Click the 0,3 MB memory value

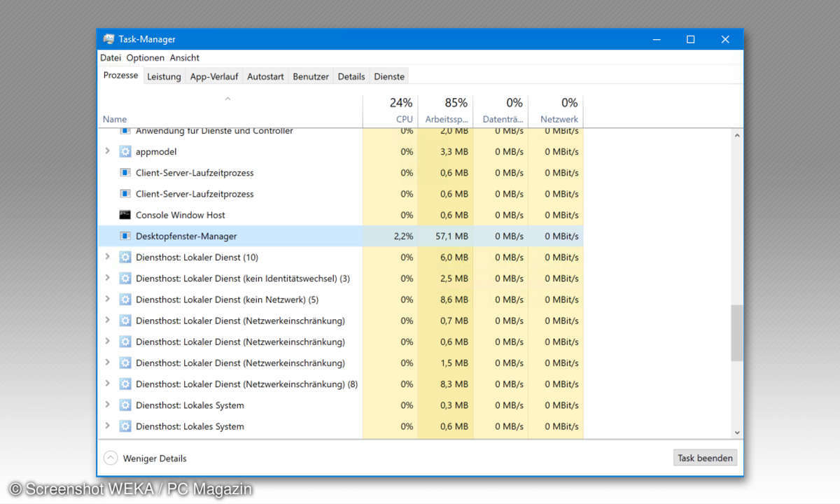[455, 405]
